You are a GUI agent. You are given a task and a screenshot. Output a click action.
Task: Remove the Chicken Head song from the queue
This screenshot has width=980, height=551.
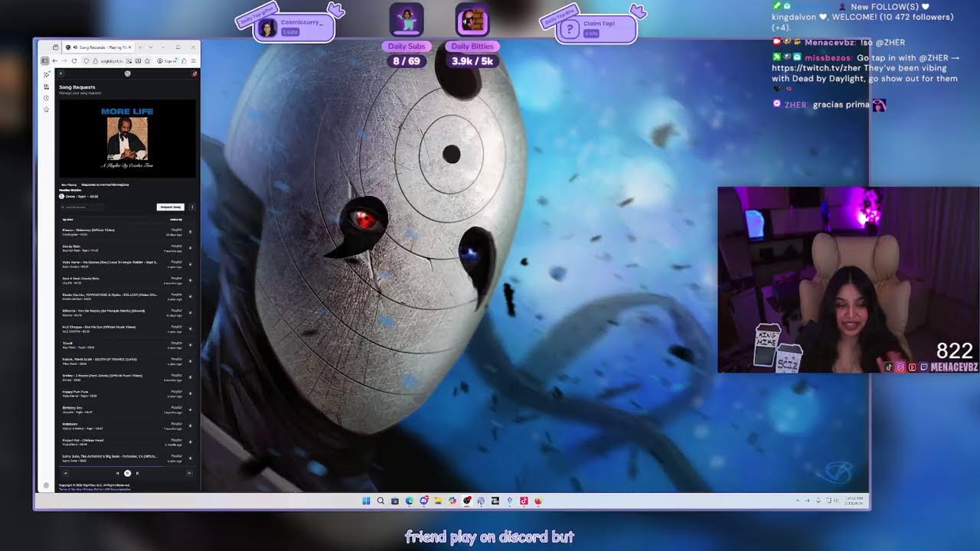(191, 442)
